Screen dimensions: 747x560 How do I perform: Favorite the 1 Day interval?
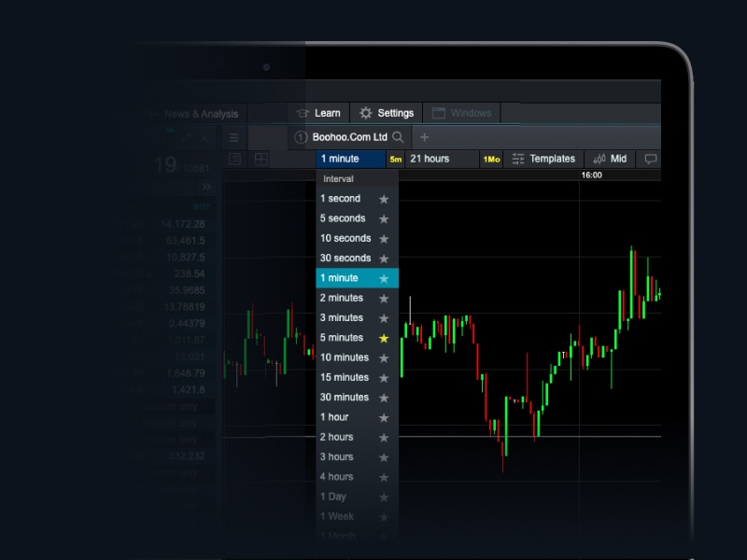pyautogui.click(x=383, y=497)
